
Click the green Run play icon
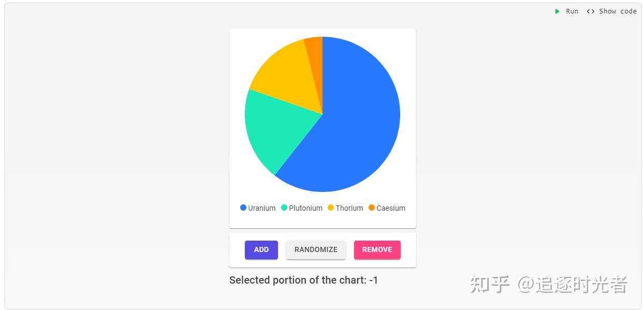pos(558,11)
